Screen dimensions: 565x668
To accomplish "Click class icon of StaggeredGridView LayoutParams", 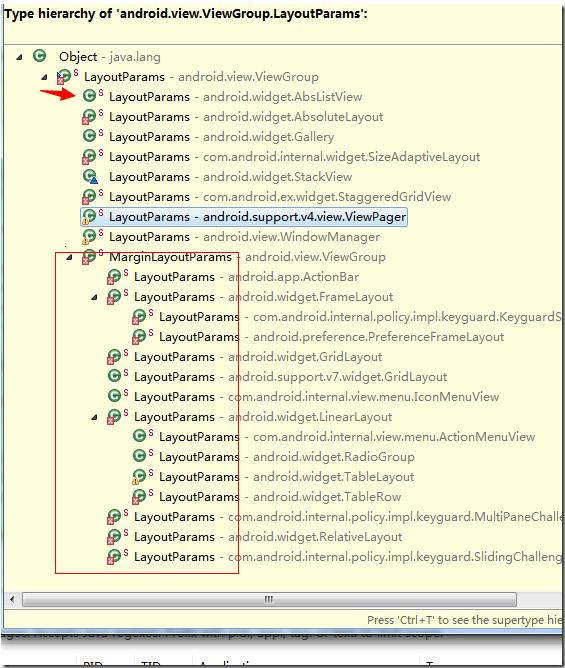I will click(89, 196).
